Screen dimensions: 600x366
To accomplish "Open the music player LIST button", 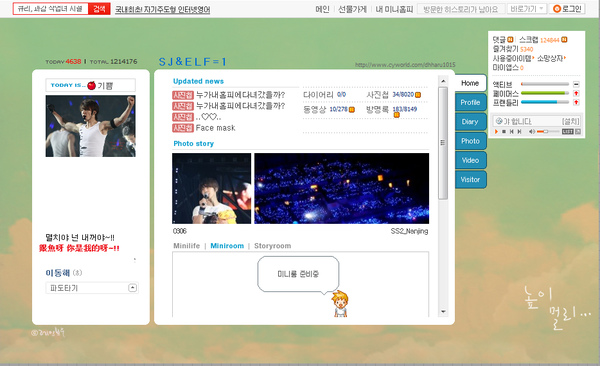I will click(567, 131).
